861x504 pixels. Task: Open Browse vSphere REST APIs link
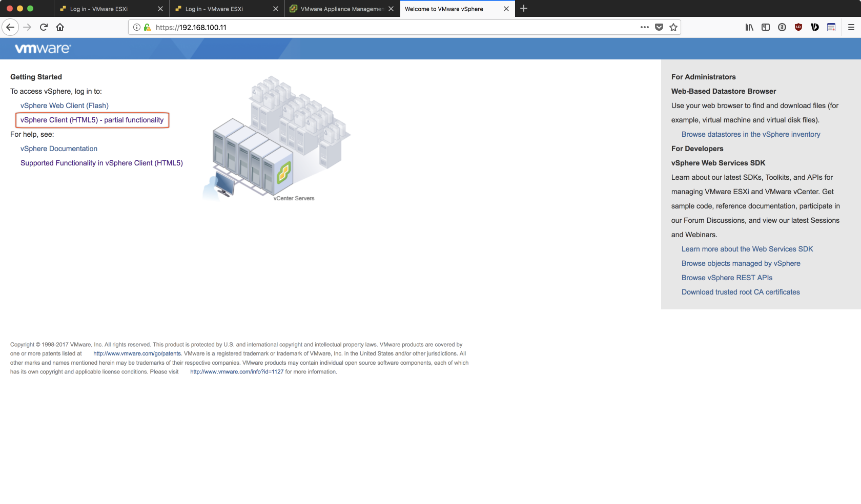[x=727, y=278]
